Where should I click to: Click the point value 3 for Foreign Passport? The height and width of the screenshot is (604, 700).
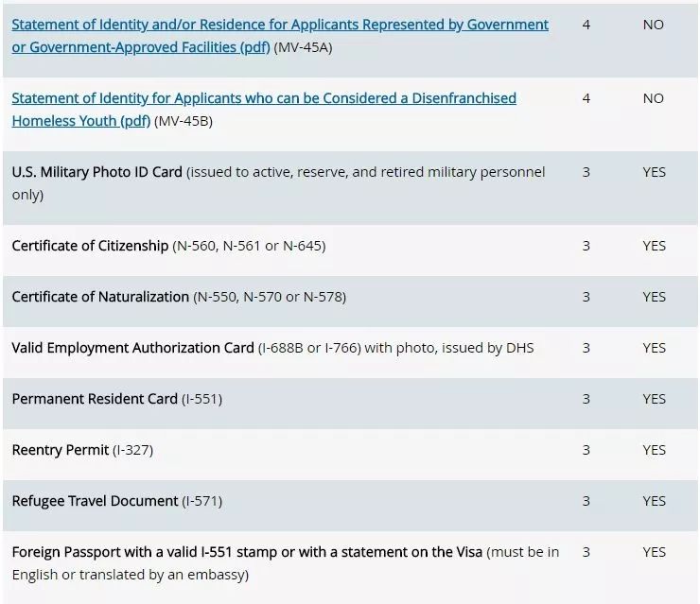(x=586, y=552)
